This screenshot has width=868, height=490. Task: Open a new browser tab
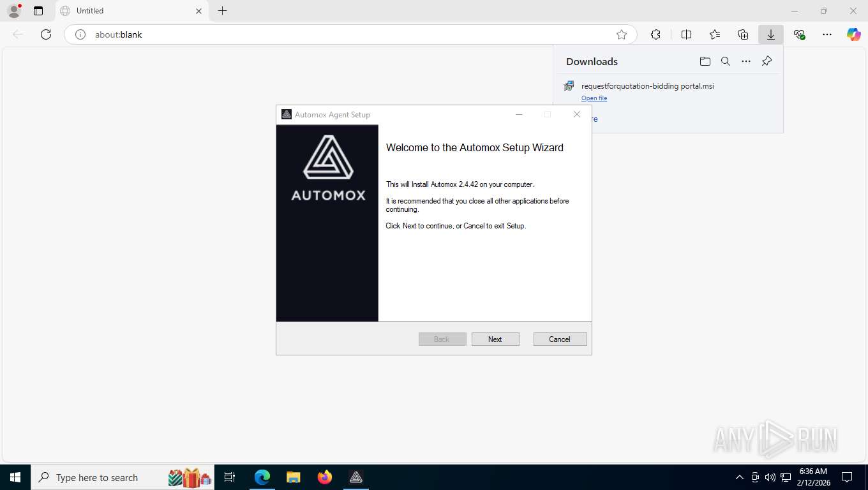(x=222, y=11)
